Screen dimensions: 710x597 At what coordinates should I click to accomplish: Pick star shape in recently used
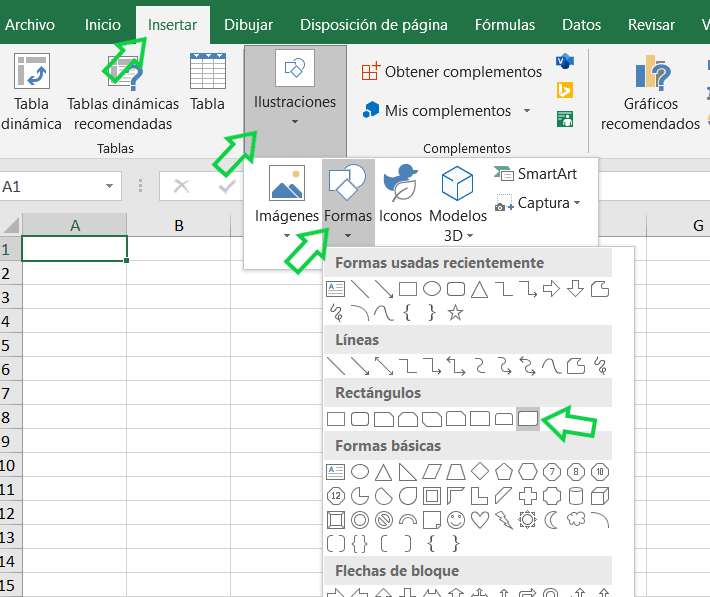point(456,313)
